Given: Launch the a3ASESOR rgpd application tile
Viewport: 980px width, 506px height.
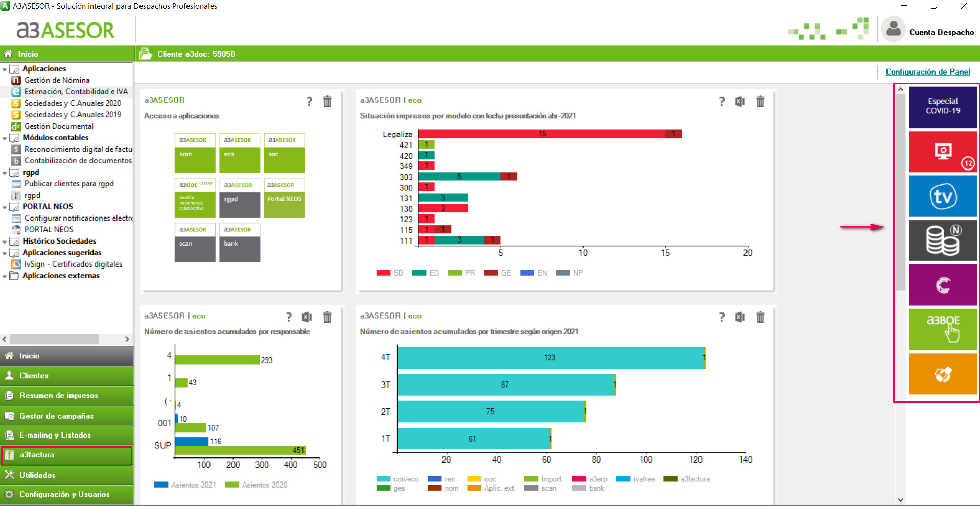Looking at the screenshot, I should [x=240, y=198].
